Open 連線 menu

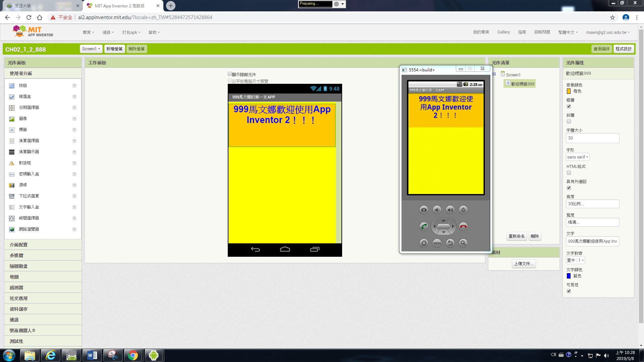[108, 33]
